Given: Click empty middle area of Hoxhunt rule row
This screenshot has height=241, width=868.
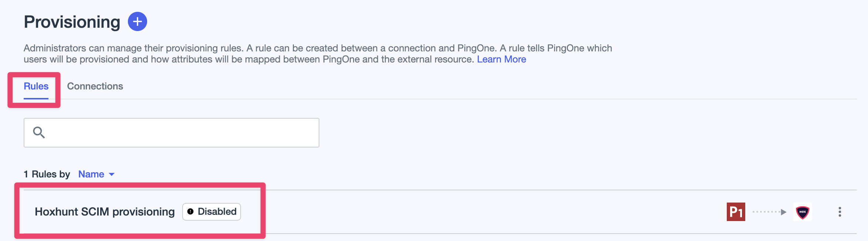Looking at the screenshot, I should click(481, 212).
